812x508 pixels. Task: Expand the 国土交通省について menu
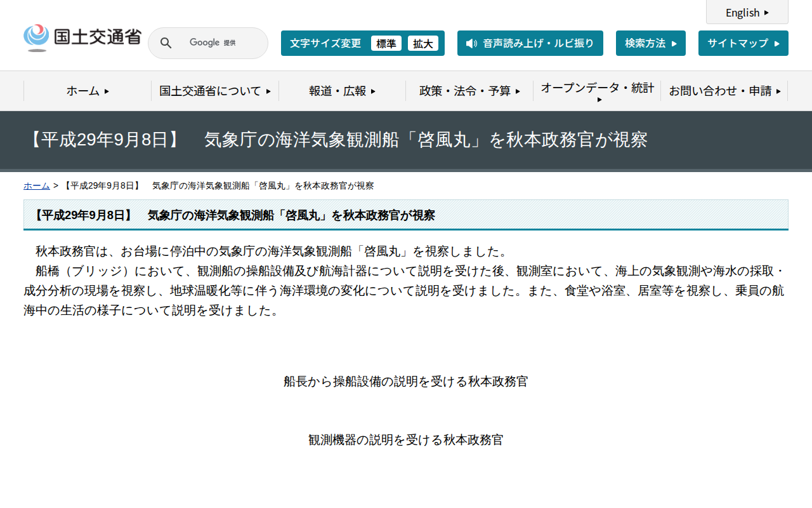click(x=214, y=91)
